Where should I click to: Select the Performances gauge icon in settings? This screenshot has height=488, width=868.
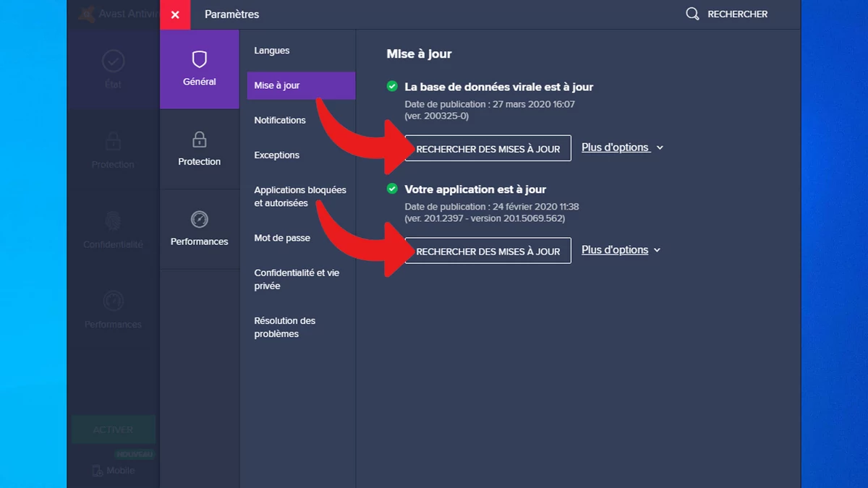coord(200,219)
